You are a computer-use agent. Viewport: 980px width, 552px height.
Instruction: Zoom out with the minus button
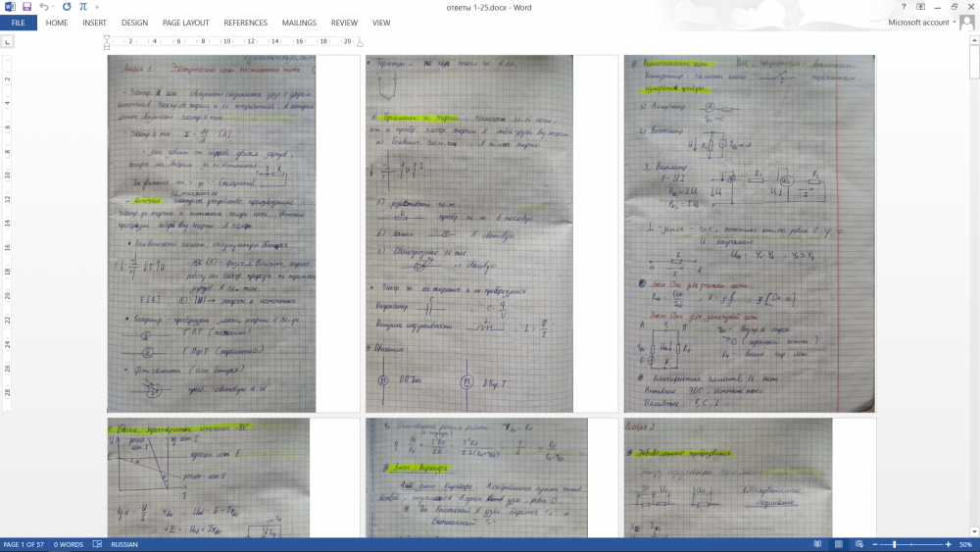pyautogui.click(x=875, y=544)
